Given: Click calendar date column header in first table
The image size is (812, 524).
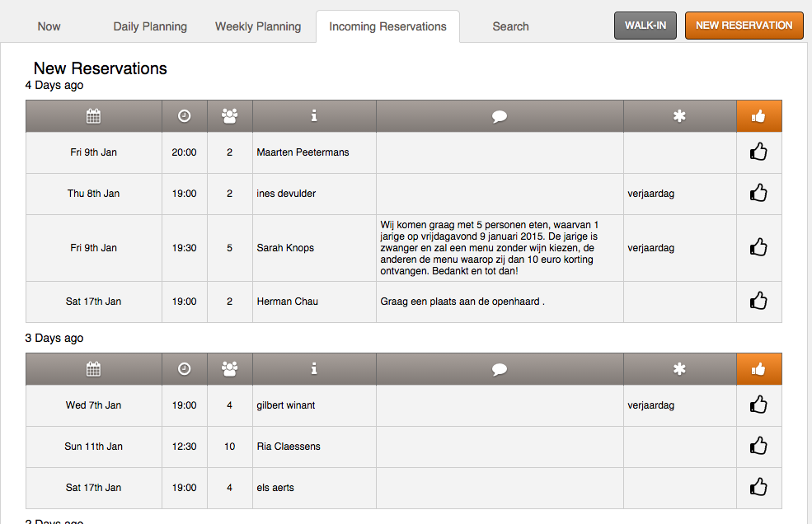Looking at the screenshot, I should 93,116.
